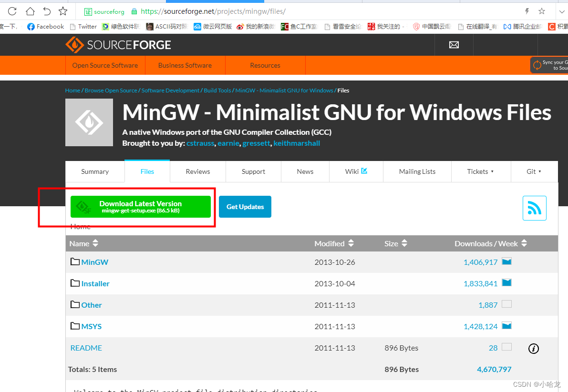This screenshot has height=392, width=568.
Task: Click the sourceforge certificate badge
Action: [x=104, y=11]
